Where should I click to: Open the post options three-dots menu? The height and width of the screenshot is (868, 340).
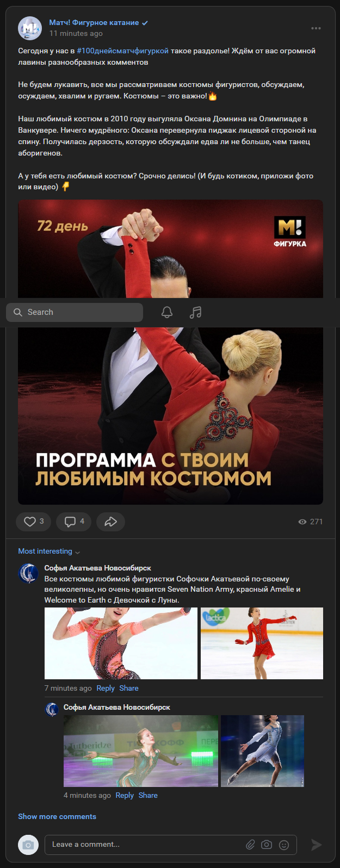[316, 28]
